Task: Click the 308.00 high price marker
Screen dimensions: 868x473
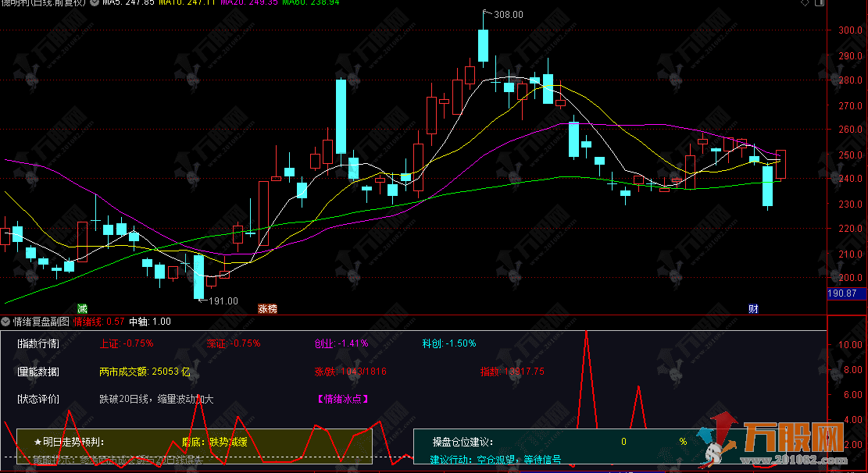Action: point(509,15)
